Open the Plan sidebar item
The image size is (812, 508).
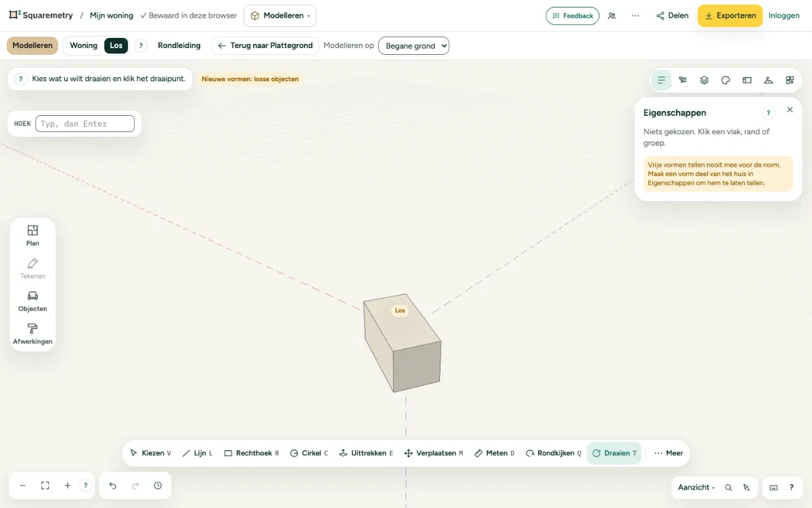[32, 236]
